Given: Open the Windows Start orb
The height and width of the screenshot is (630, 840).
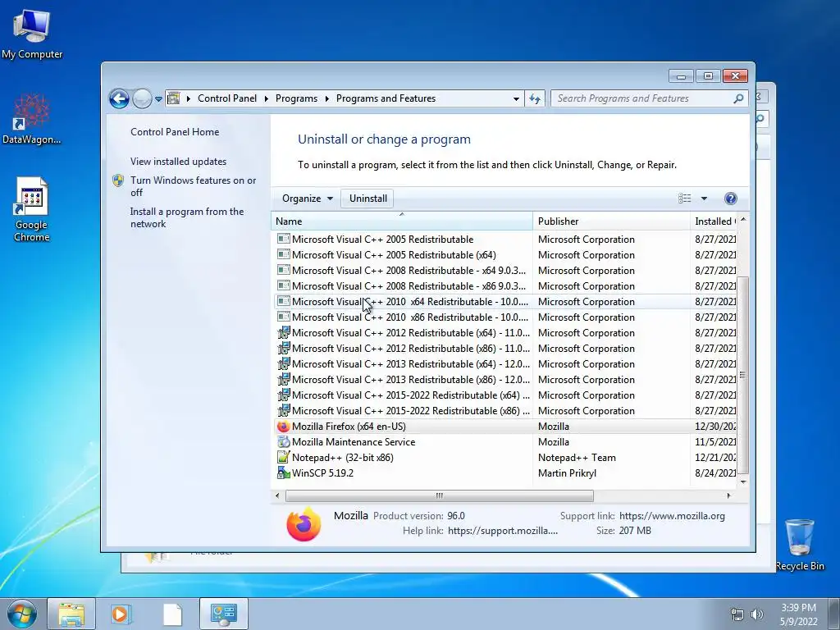Looking at the screenshot, I should coord(22,614).
